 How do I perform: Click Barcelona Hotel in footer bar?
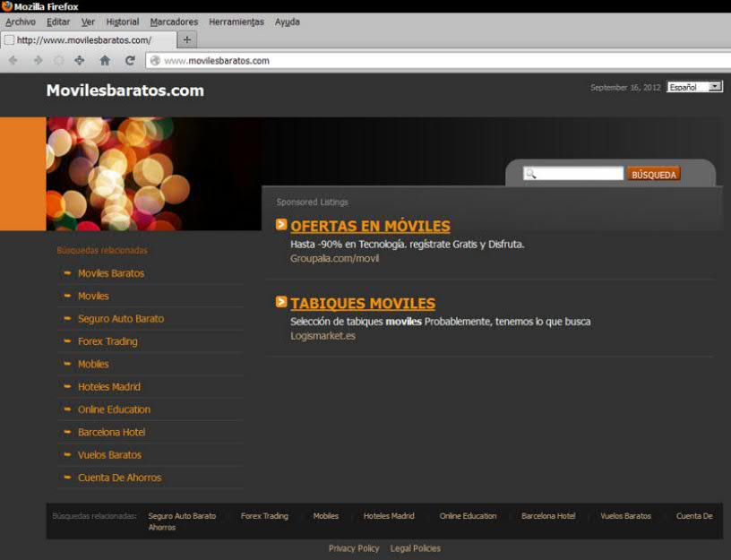(549, 516)
